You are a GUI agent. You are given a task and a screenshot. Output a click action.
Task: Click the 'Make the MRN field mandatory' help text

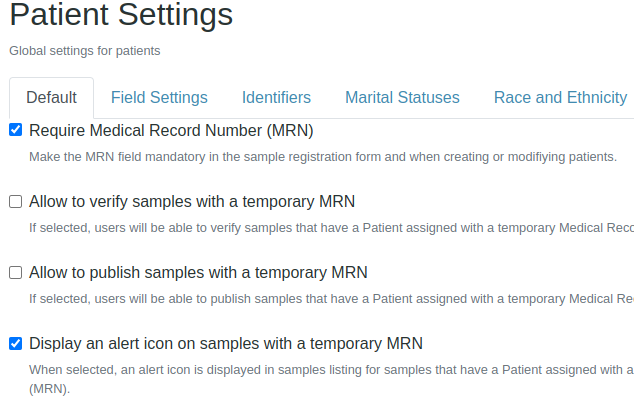322,156
